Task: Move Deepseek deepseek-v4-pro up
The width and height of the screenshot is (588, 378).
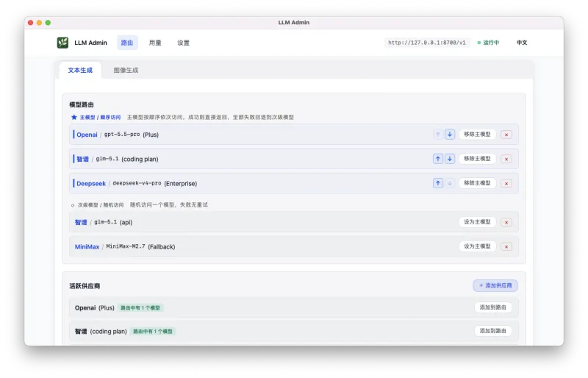Action: pos(437,183)
